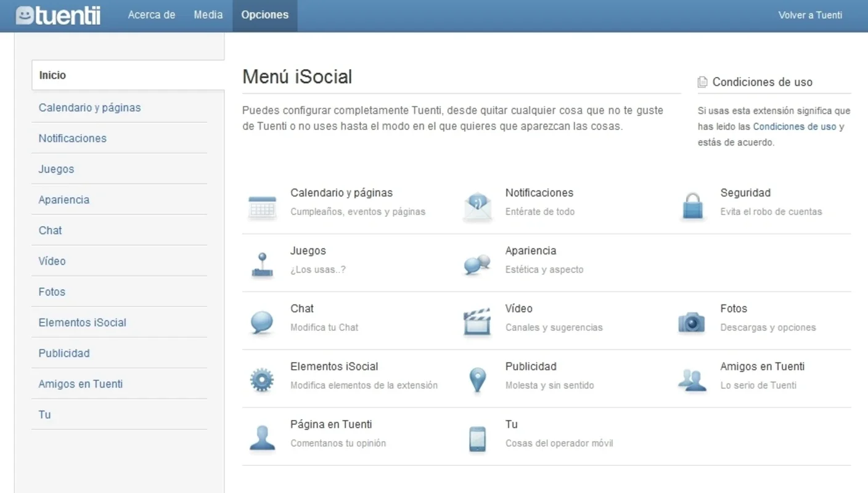Click Volver a Tuenti in the header
The height and width of the screenshot is (493, 868).
pyautogui.click(x=810, y=15)
